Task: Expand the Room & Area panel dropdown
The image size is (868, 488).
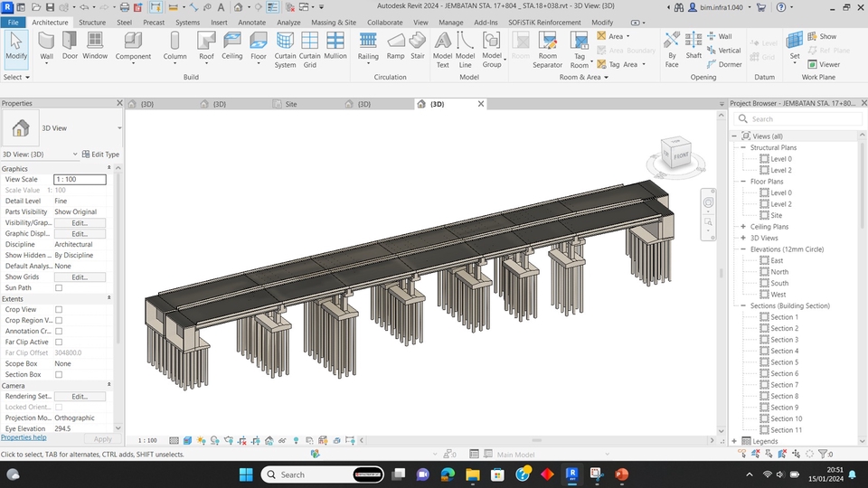Action: pyautogui.click(x=583, y=77)
